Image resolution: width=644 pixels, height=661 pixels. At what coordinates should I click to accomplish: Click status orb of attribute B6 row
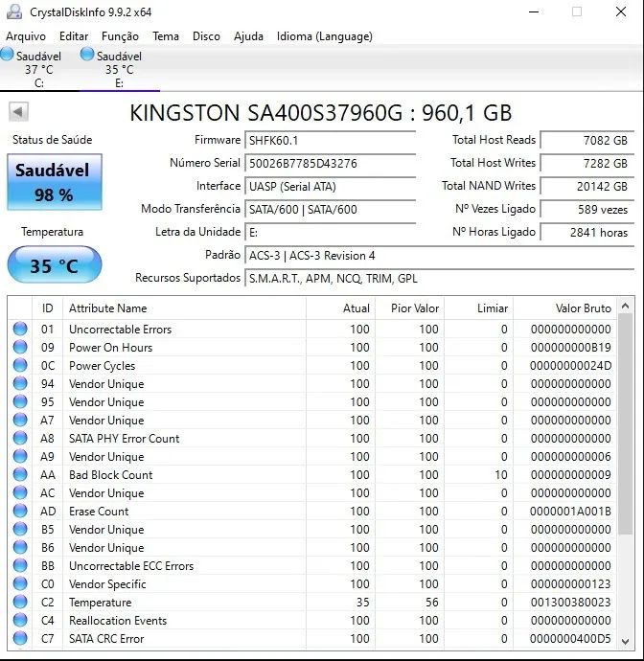[x=20, y=547]
